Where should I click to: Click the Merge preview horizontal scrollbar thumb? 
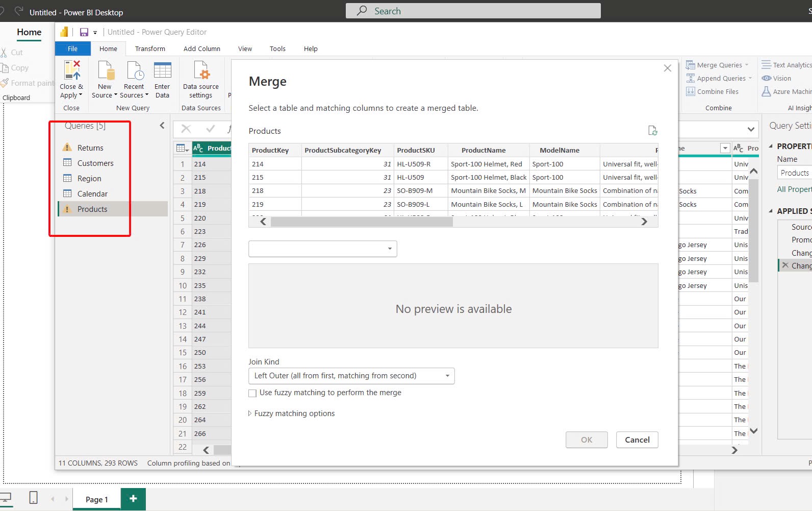click(362, 222)
